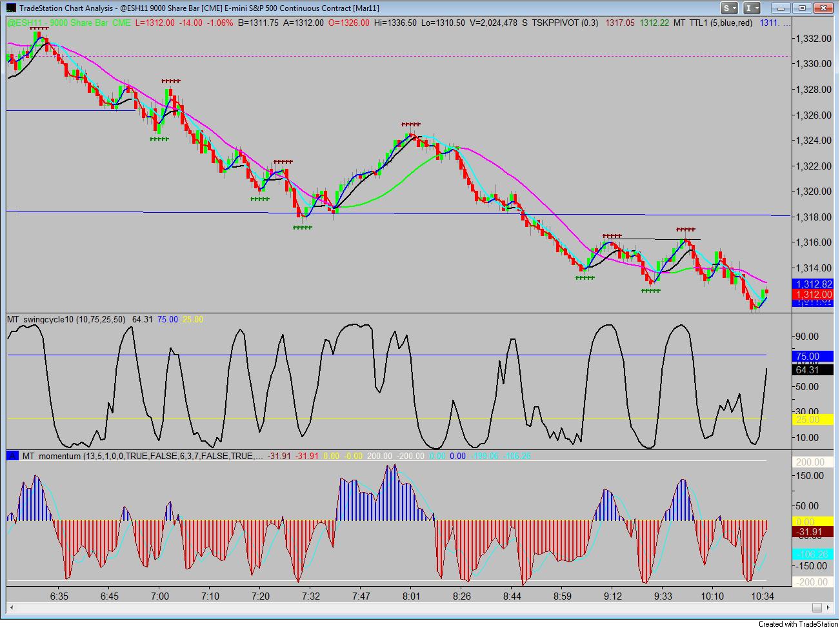Click the 8:01 time axis label
This screenshot has height=628, width=840.
tap(412, 596)
